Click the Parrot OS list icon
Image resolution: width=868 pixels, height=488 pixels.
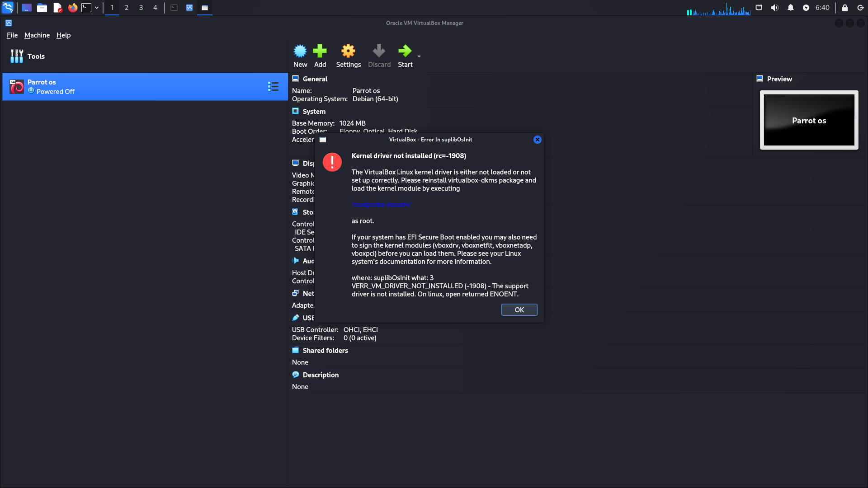(x=273, y=86)
